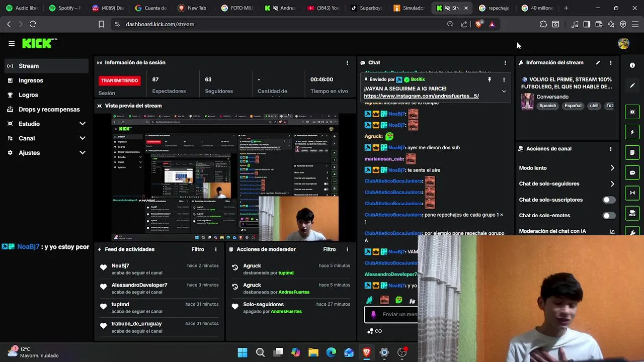644x362 pixels.
Task: Open Drops y recompensas in sidebar
Action: pos(47,110)
